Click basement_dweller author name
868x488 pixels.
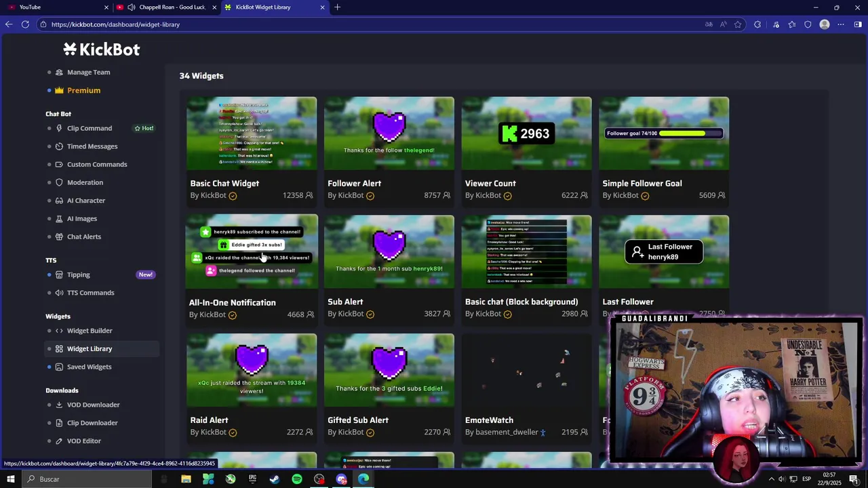[507, 432]
